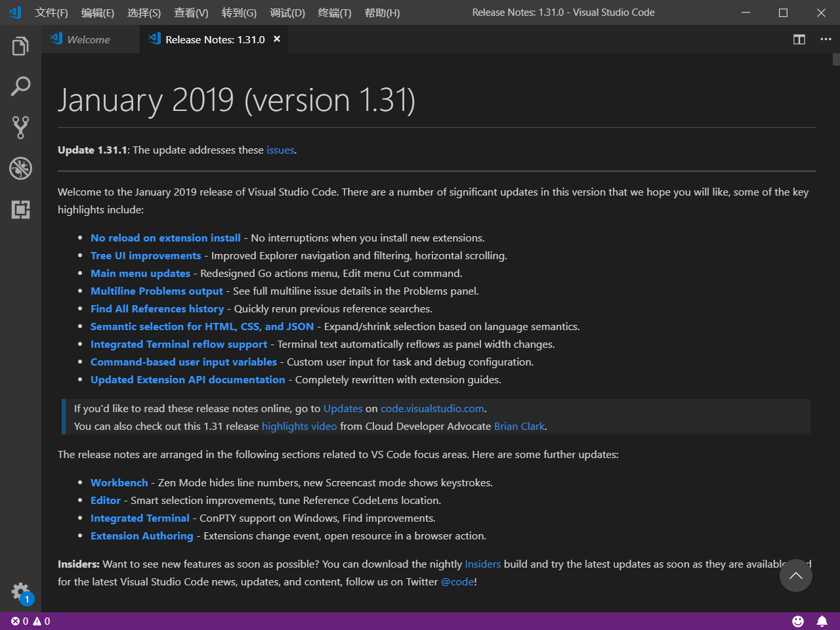
Task: Open the Search icon in the activity bar
Action: tap(20, 86)
